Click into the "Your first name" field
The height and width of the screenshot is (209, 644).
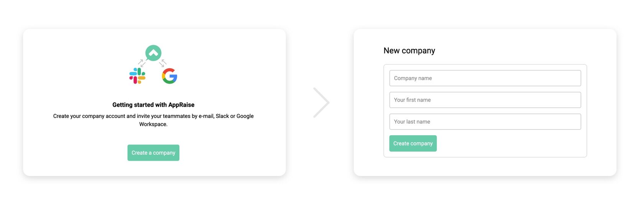(485, 100)
